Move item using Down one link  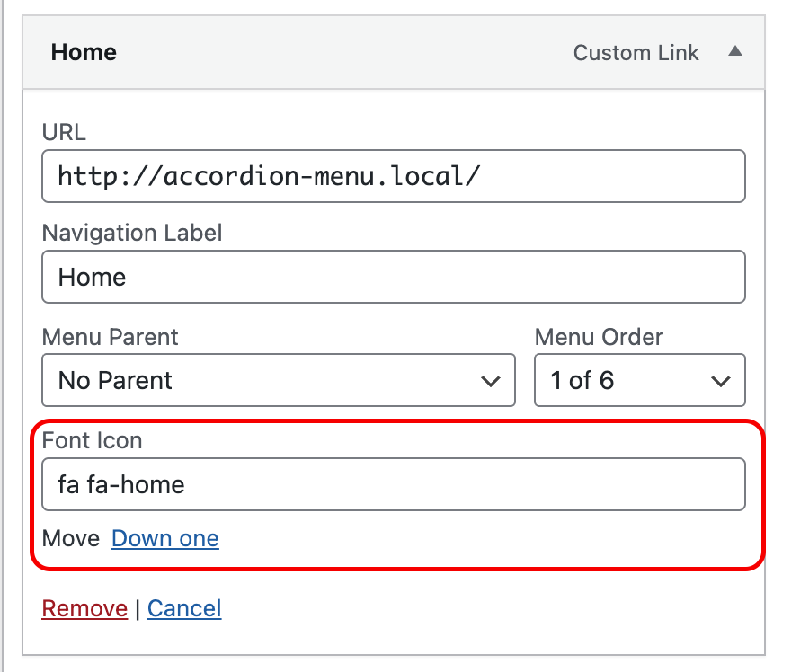coord(164,539)
